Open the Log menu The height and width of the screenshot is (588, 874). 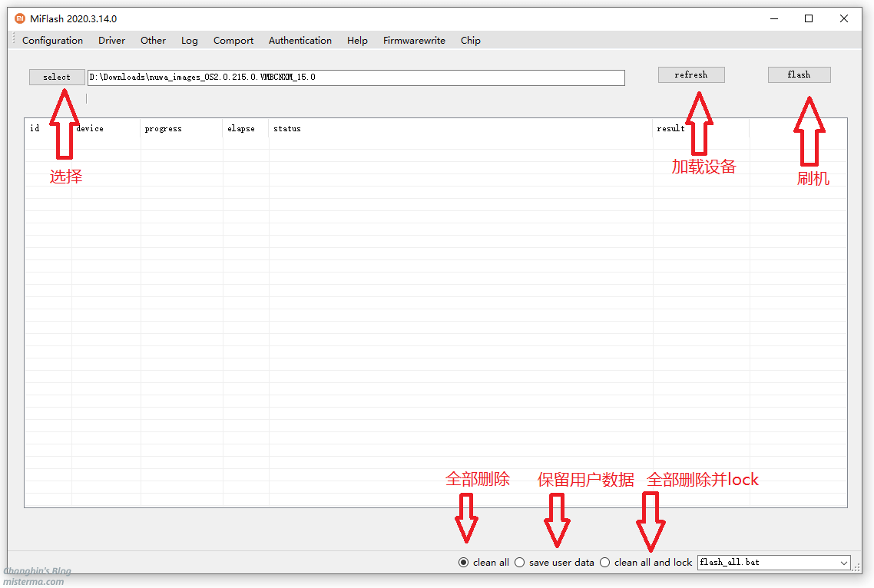pos(189,41)
